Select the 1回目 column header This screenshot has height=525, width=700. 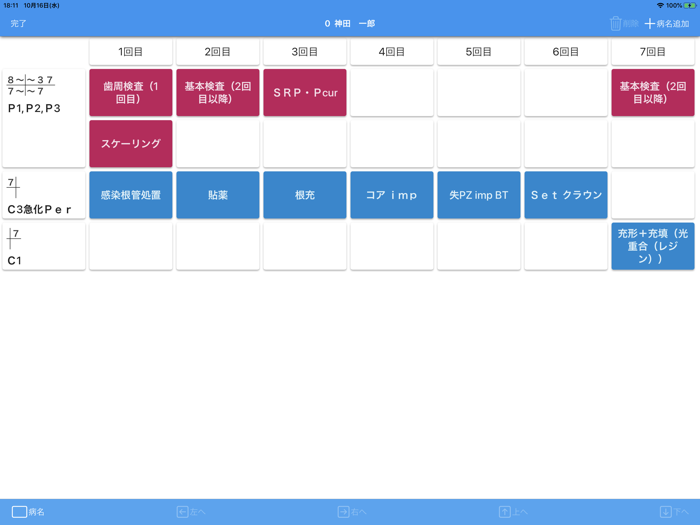coord(131,52)
